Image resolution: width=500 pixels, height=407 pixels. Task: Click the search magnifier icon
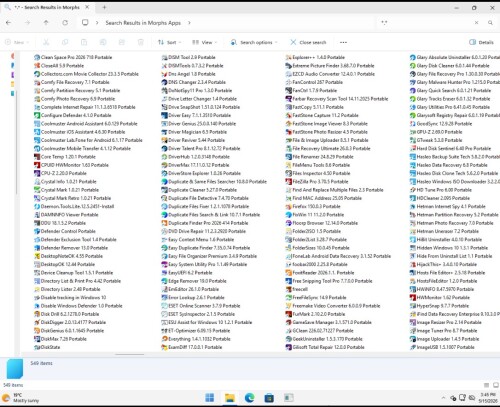(490, 23)
